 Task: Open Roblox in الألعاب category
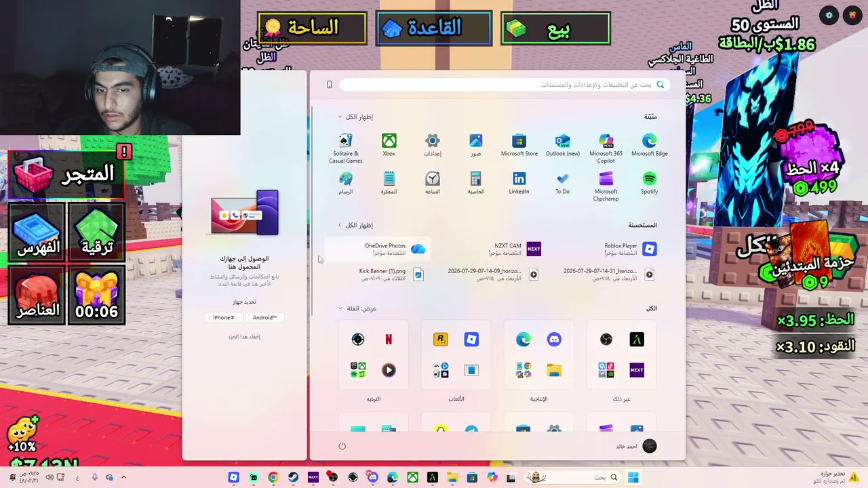click(471, 340)
